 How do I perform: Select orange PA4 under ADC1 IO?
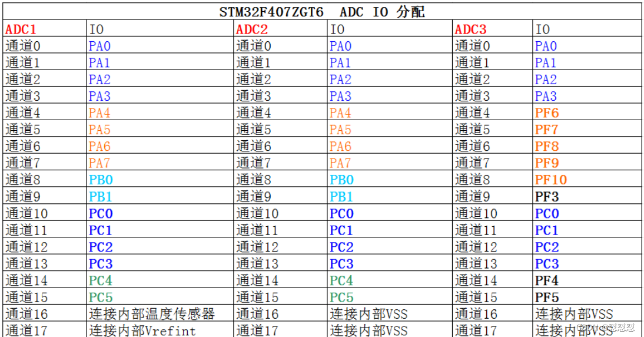click(100, 113)
